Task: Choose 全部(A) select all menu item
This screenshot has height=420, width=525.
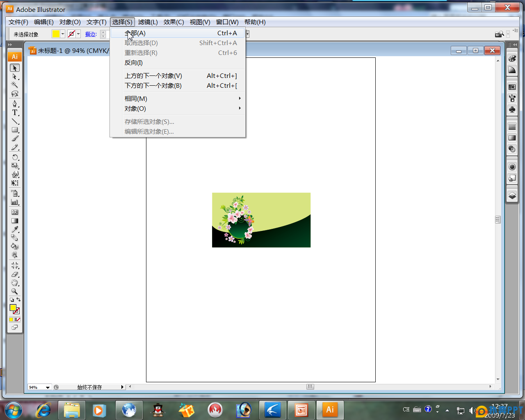Action: pyautogui.click(x=178, y=33)
